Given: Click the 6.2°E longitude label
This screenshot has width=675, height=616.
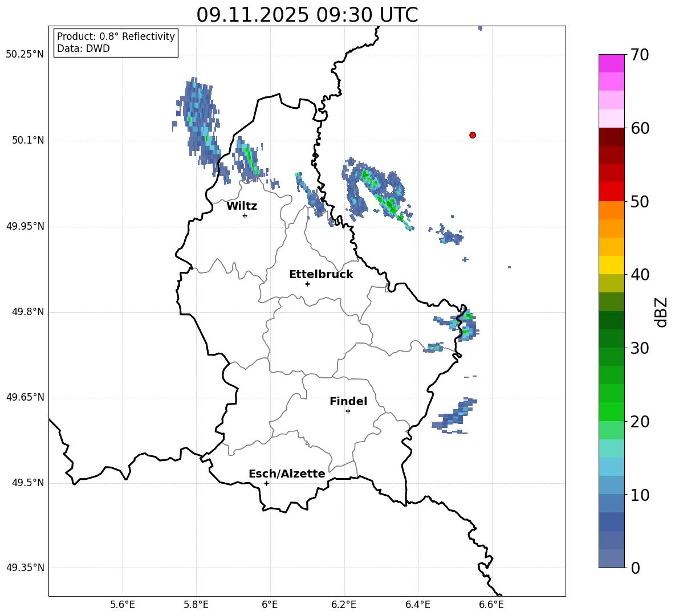Looking at the screenshot, I should (x=344, y=605).
